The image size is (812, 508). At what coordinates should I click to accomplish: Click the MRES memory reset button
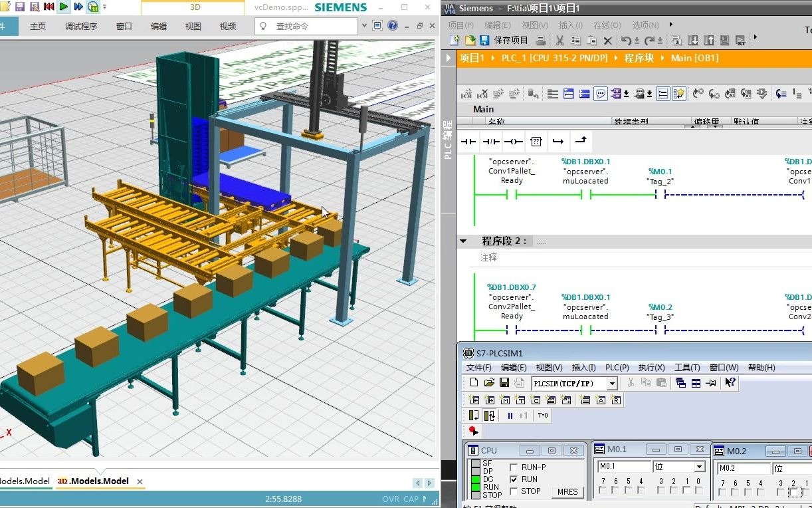point(567,492)
